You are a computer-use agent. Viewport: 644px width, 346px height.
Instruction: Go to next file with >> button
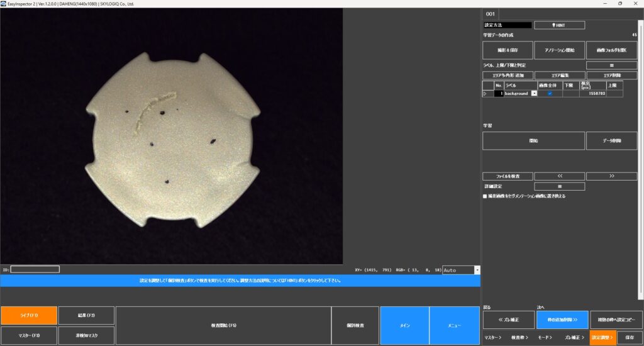(613, 176)
